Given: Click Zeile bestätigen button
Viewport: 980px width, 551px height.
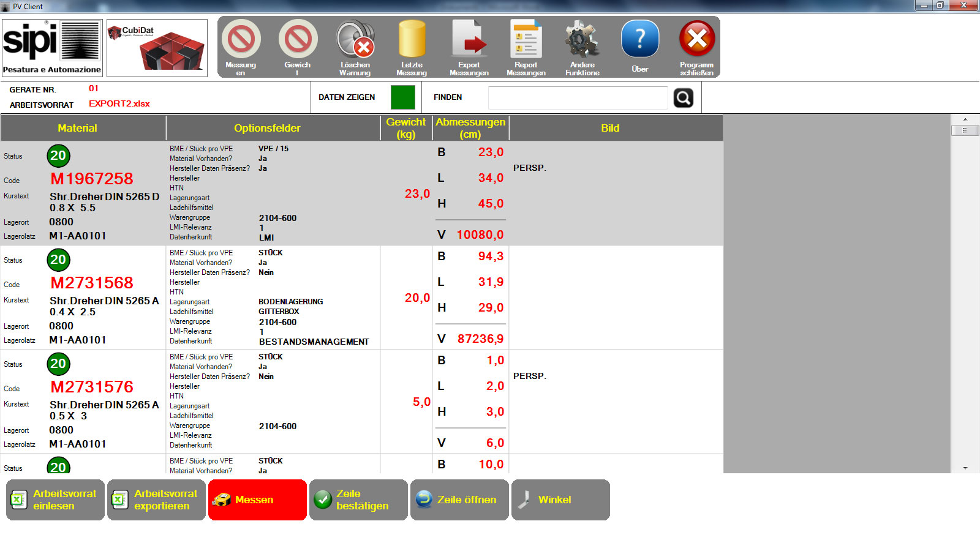Looking at the screenshot, I should point(358,500).
